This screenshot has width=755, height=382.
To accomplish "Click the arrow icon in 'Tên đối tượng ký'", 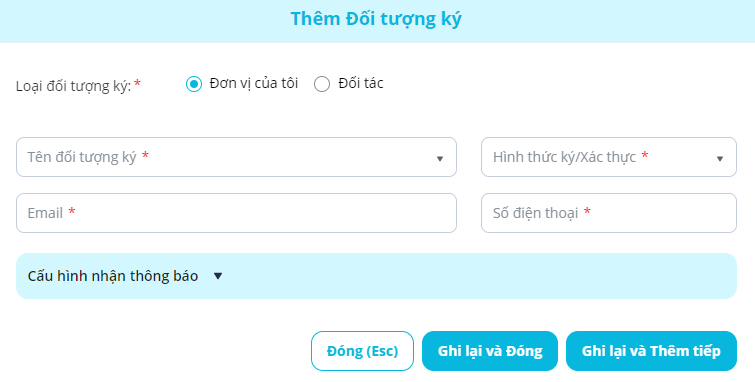I will click(440, 158).
